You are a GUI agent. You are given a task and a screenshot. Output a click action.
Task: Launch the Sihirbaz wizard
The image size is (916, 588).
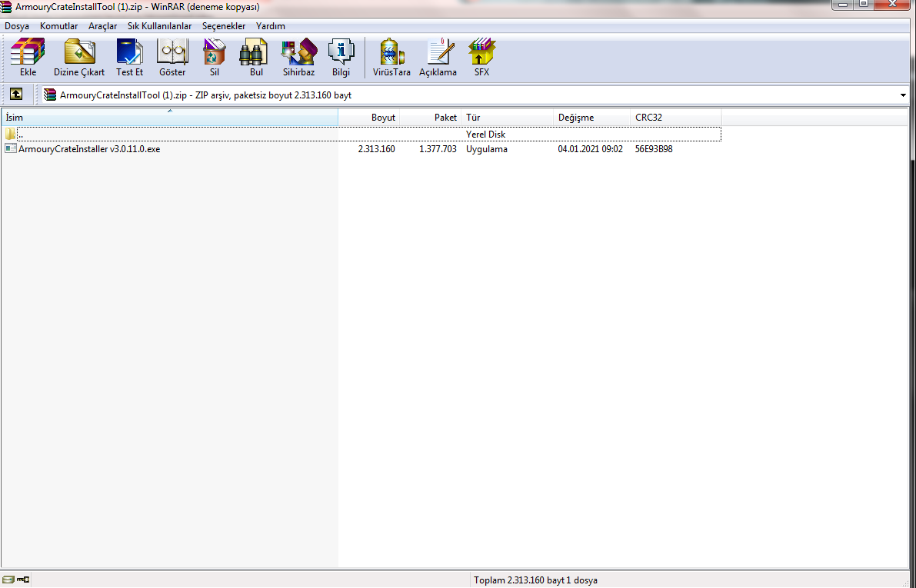click(299, 57)
